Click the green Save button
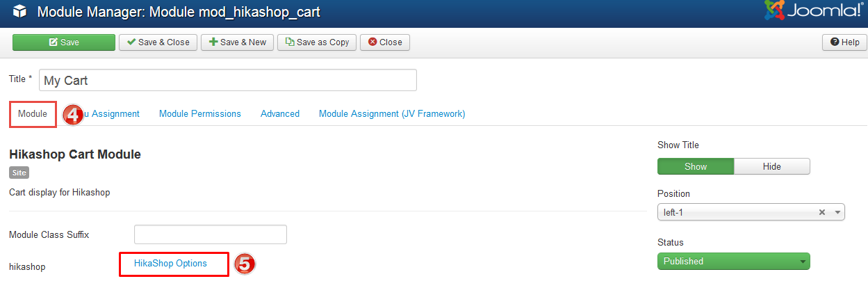The width and height of the screenshot is (868, 288). (x=64, y=42)
